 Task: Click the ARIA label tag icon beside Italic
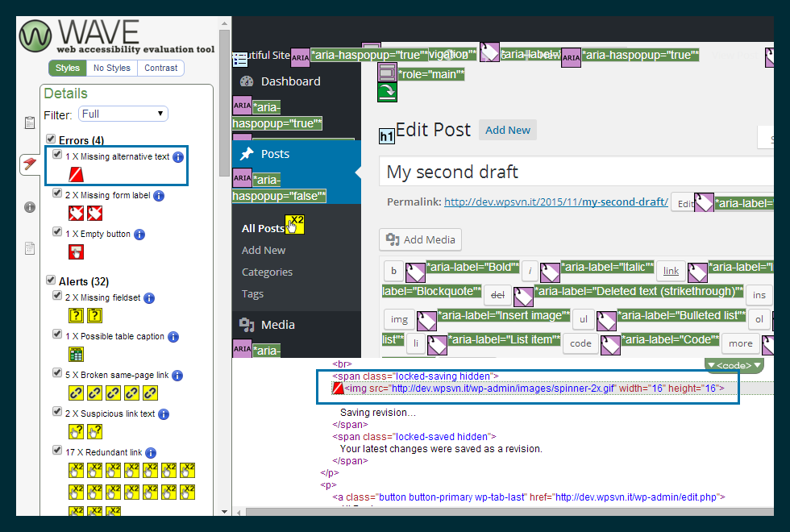tap(550, 272)
